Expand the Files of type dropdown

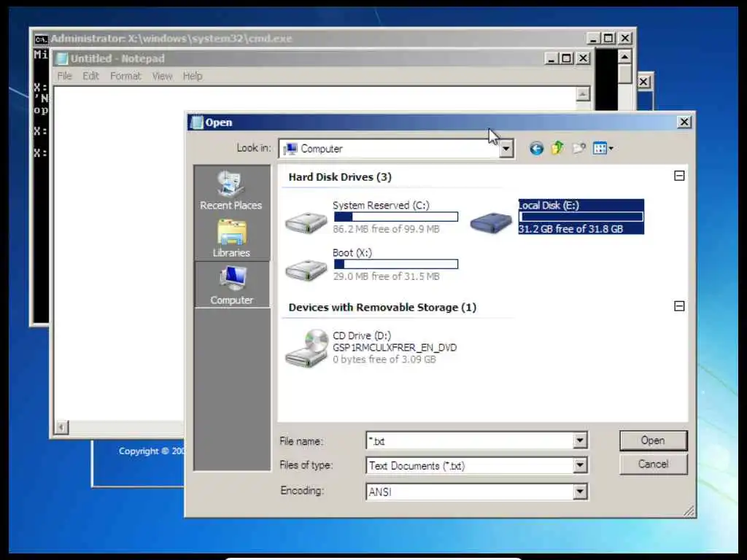pos(580,465)
